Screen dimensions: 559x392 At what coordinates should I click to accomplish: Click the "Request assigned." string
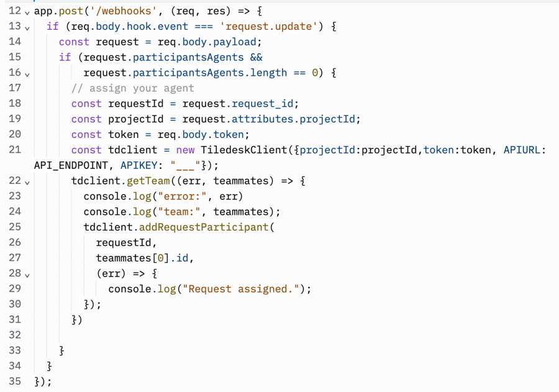pos(240,289)
